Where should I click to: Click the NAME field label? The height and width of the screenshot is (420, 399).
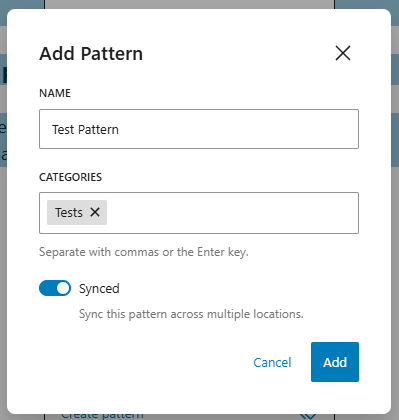[x=55, y=93]
